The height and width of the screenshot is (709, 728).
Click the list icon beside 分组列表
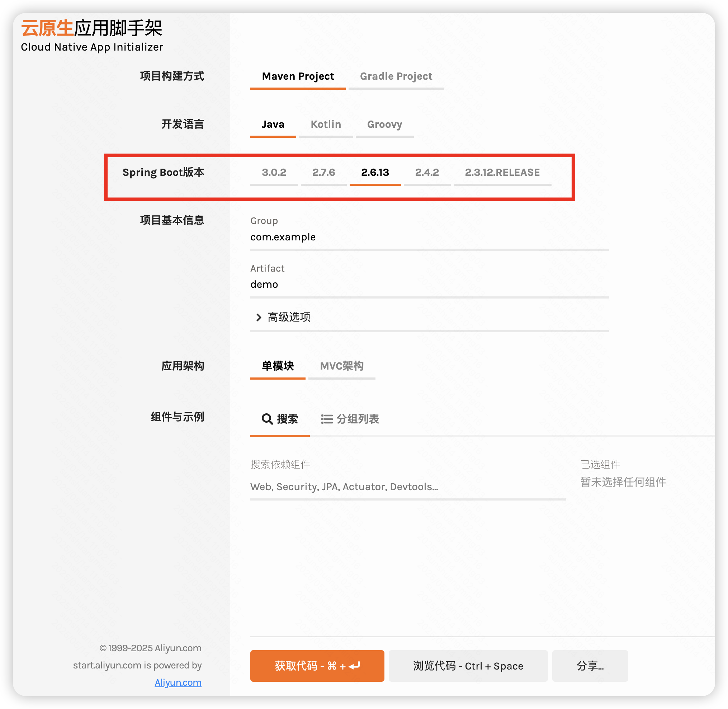click(326, 419)
